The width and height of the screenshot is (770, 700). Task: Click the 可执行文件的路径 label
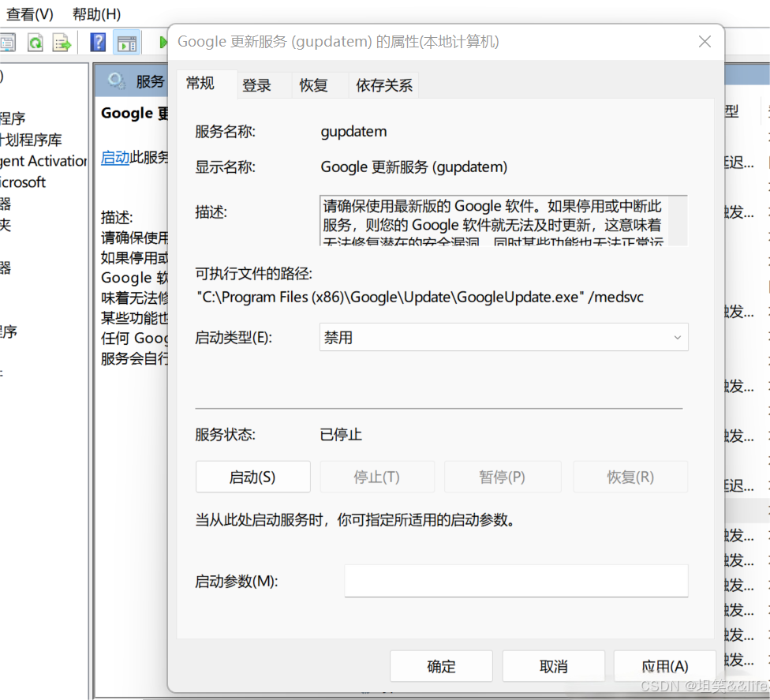coord(253,274)
